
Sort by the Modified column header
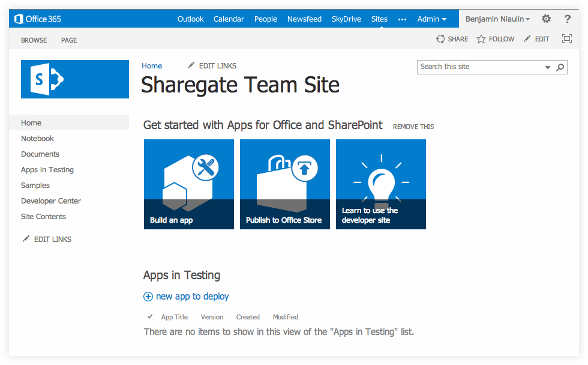click(x=286, y=317)
